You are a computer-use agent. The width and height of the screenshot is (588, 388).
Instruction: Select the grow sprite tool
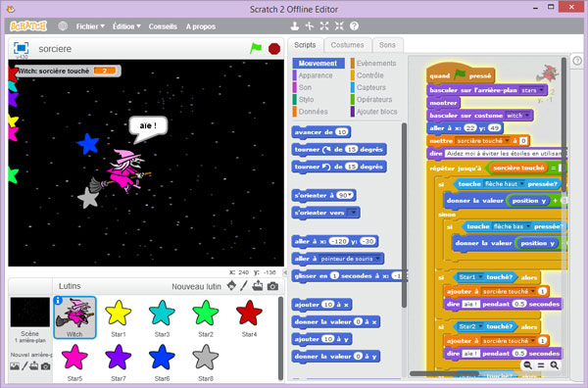click(324, 25)
